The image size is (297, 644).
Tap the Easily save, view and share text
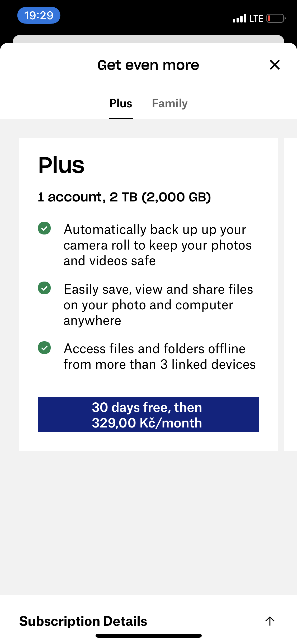[158, 305]
